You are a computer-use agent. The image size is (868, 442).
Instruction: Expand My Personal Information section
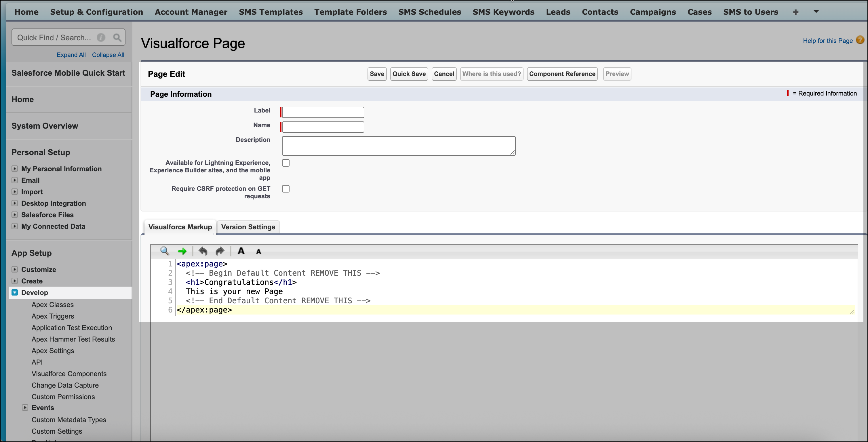click(14, 168)
